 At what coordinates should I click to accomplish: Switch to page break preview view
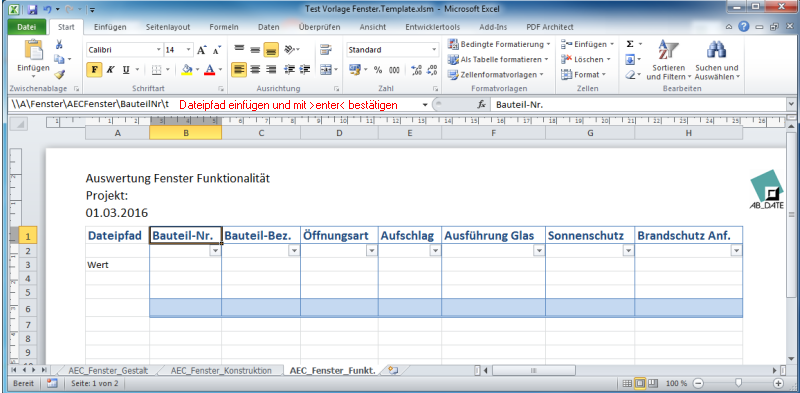tap(653, 383)
